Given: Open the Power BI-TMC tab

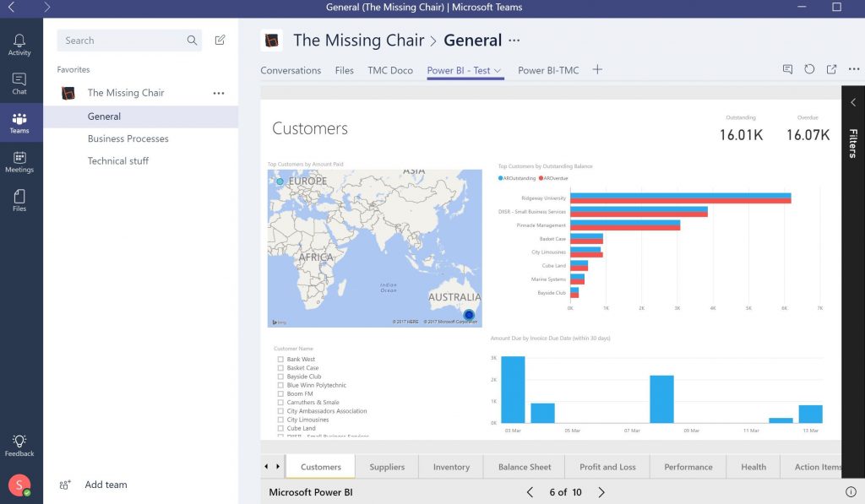Looking at the screenshot, I should coord(548,71).
